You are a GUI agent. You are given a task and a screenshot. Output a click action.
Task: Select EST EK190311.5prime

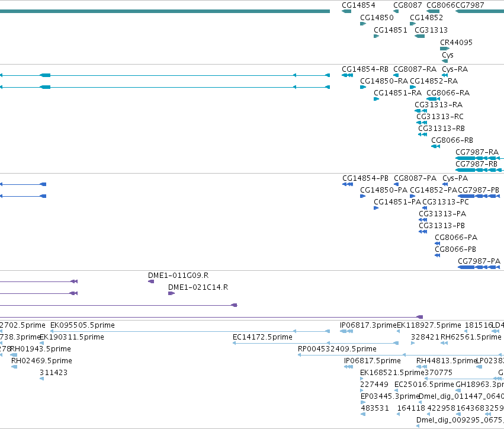point(72,337)
